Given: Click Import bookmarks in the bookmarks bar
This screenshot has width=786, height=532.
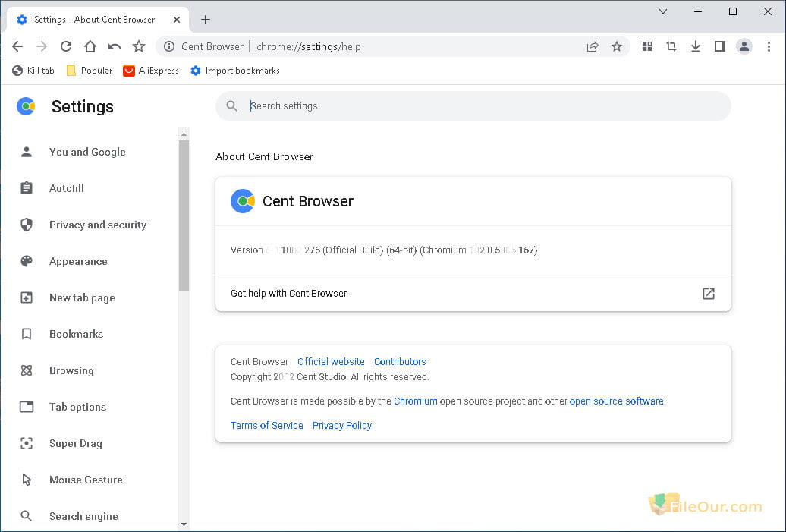Looking at the screenshot, I should [235, 71].
